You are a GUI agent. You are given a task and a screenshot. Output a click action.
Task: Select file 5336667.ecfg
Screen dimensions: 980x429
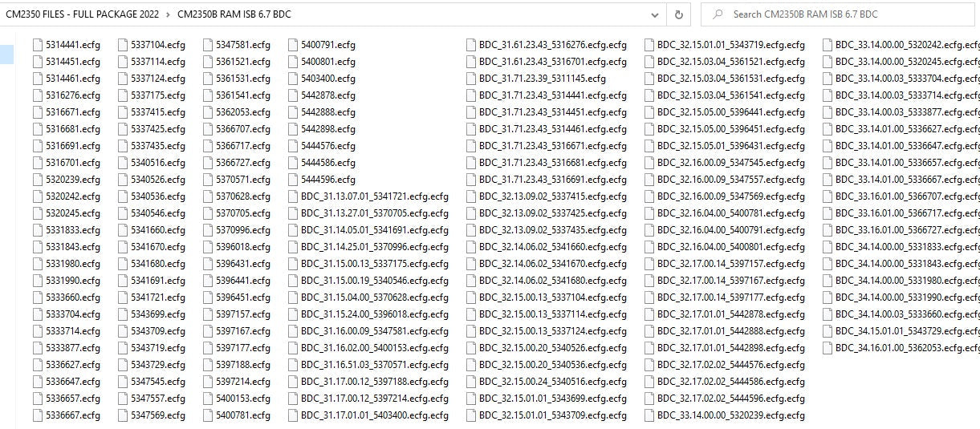[x=72, y=415]
